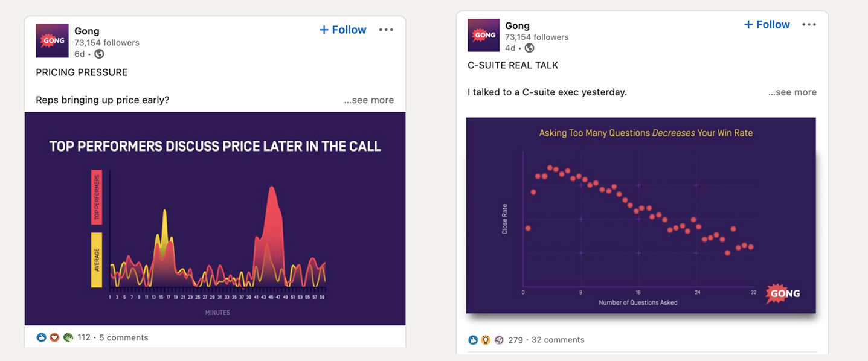This screenshot has width=868, height=361.
Task: Open the questions versus win rate chart image
Action: 640,215
